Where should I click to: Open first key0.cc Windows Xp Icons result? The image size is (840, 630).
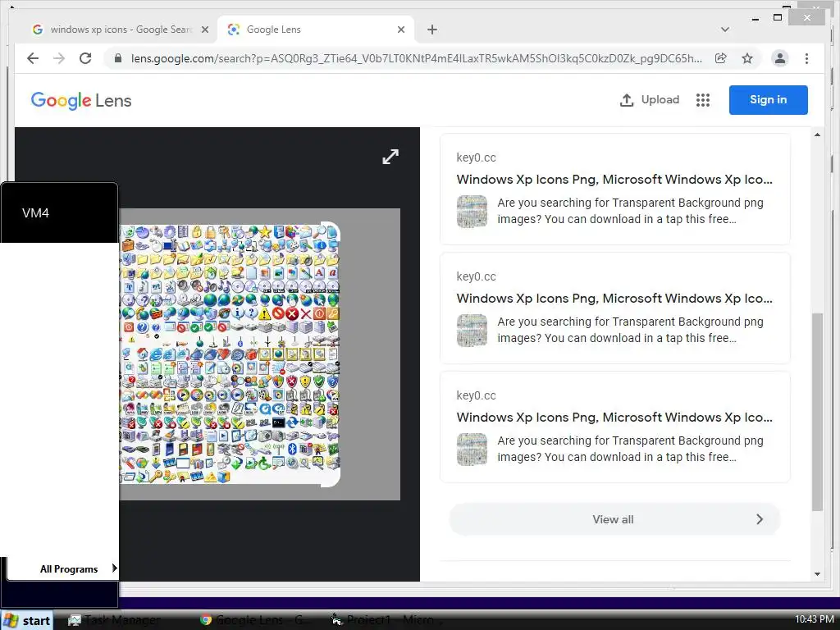pyautogui.click(x=614, y=180)
